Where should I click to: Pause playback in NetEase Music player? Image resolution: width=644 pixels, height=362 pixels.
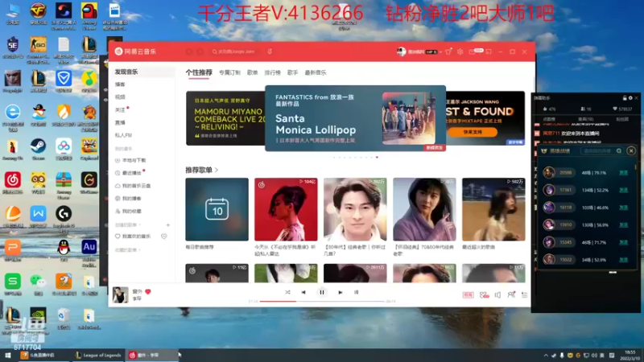point(321,292)
